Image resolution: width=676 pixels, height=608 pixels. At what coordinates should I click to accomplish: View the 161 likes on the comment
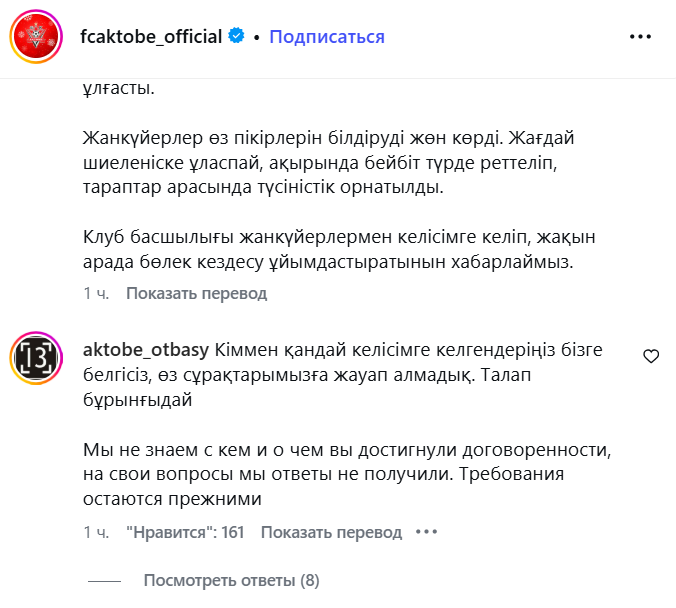pyautogui.click(x=185, y=533)
